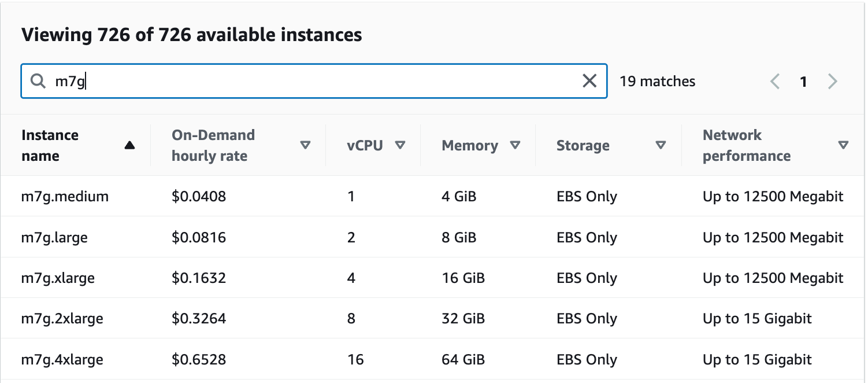This screenshot has width=868, height=383.
Task: Select page number 1
Action: coord(803,82)
